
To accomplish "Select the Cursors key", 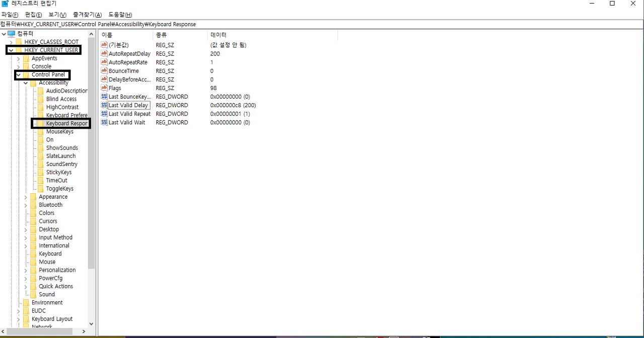I will 48,221.
